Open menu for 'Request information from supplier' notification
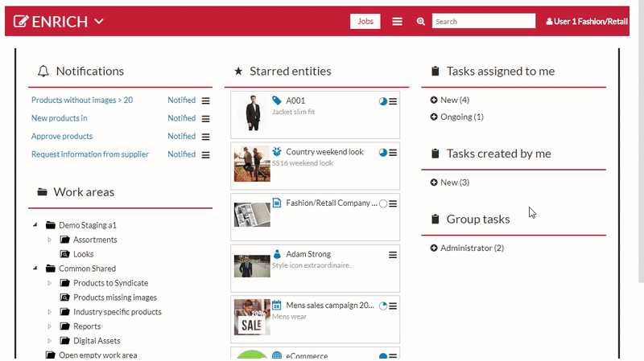The height and width of the screenshot is (361, 644). (x=206, y=154)
